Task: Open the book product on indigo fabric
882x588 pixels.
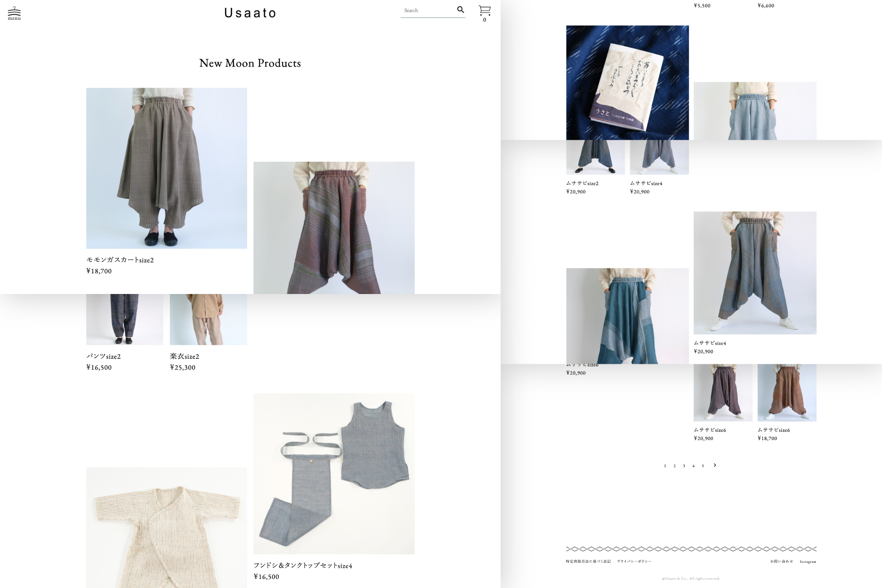Action: 627,83
